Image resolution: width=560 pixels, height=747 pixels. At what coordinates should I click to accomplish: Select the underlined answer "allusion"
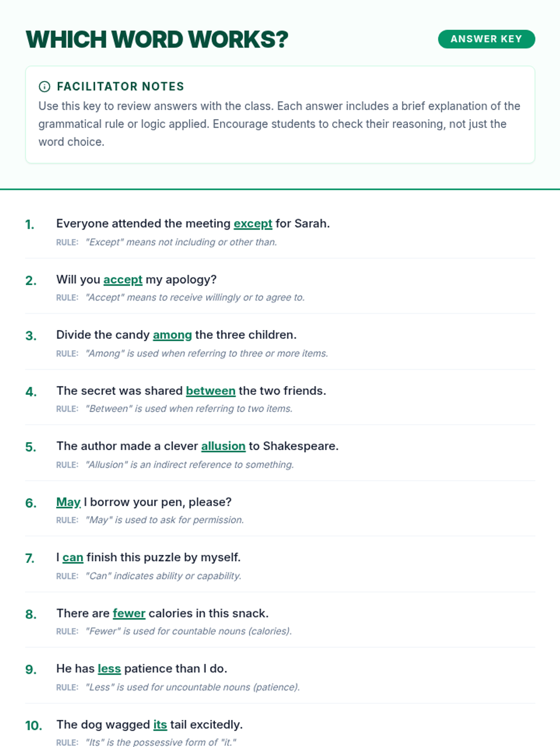(x=223, y=446)
